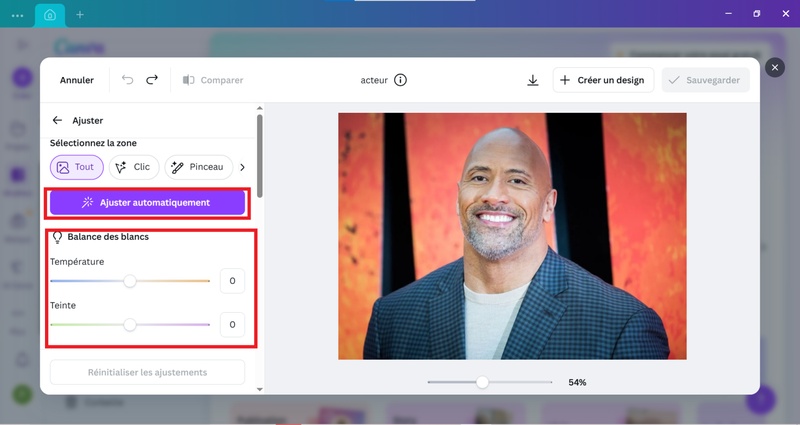Click the acteur file name

(x=374, y=80)
